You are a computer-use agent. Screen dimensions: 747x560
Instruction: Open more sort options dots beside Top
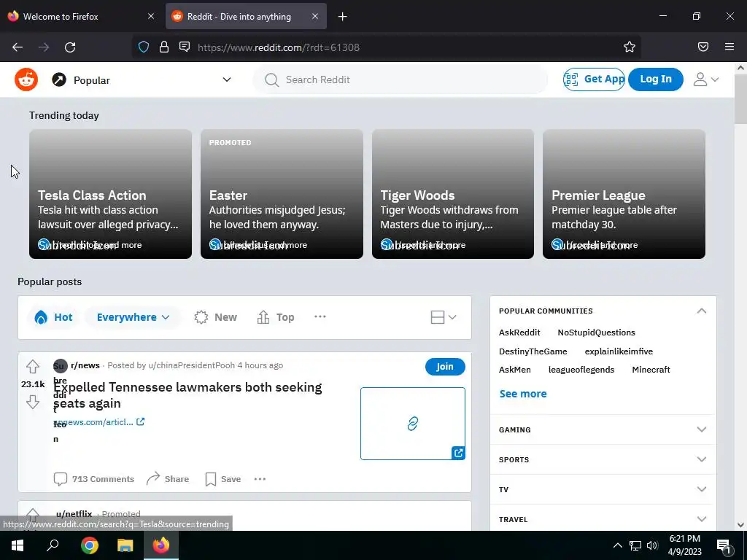pos(320,316)
